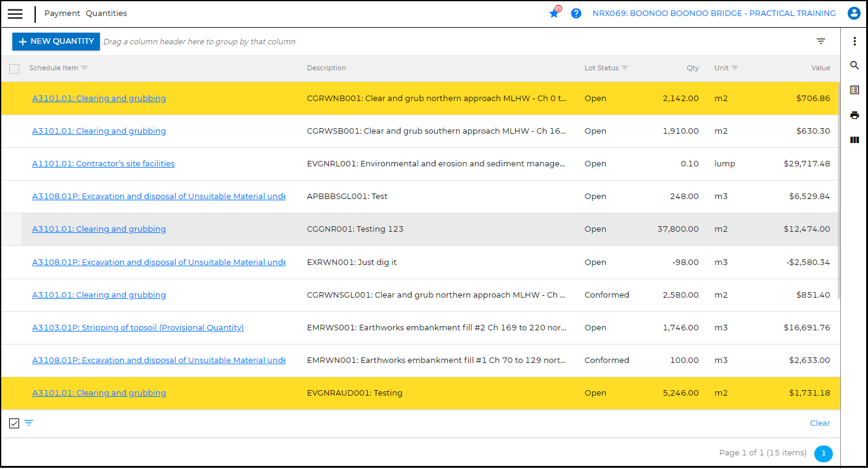Screen dimensions: 868x469
Task: Untick the checked checkbox at the bottom left
Action: [x=14, y=423]
